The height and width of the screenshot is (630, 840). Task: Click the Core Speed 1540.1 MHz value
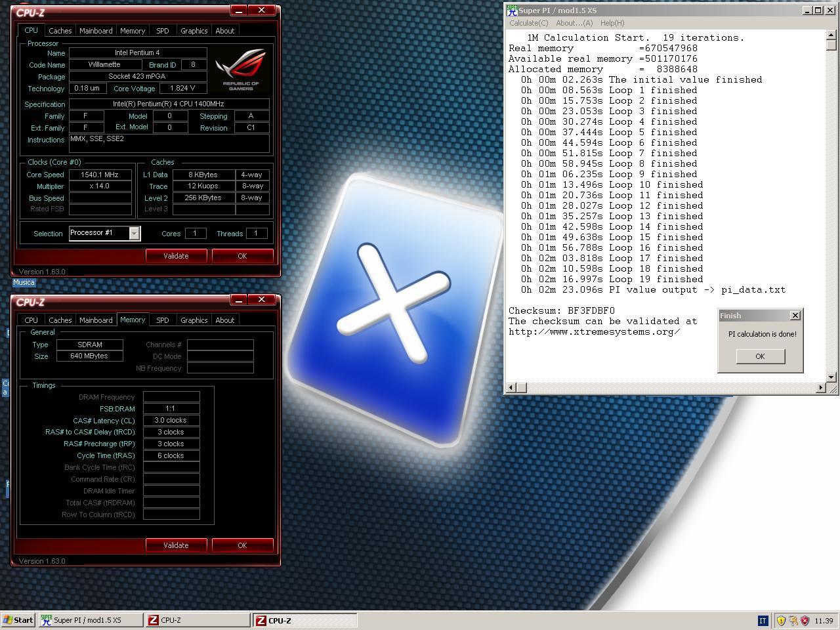click(100, 175)
